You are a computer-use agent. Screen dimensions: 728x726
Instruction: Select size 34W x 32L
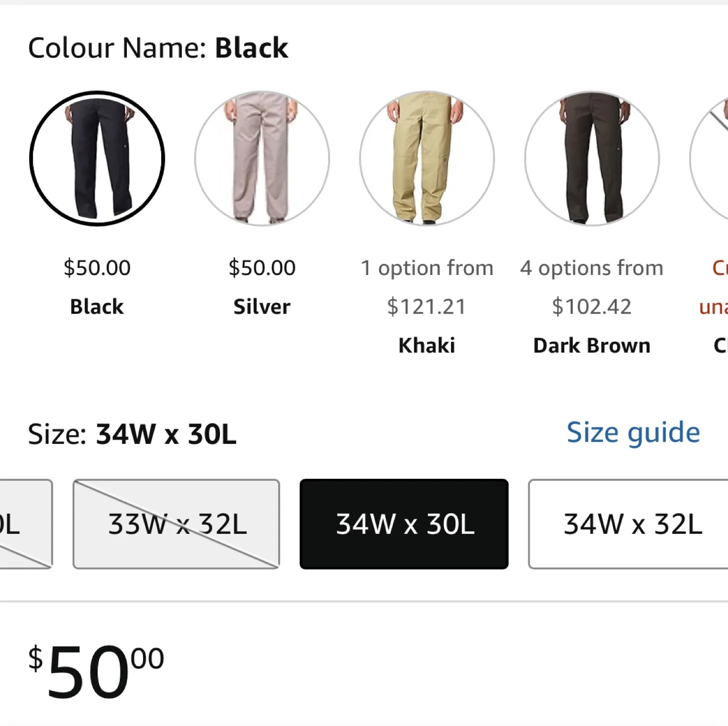(x=628, y=524)
